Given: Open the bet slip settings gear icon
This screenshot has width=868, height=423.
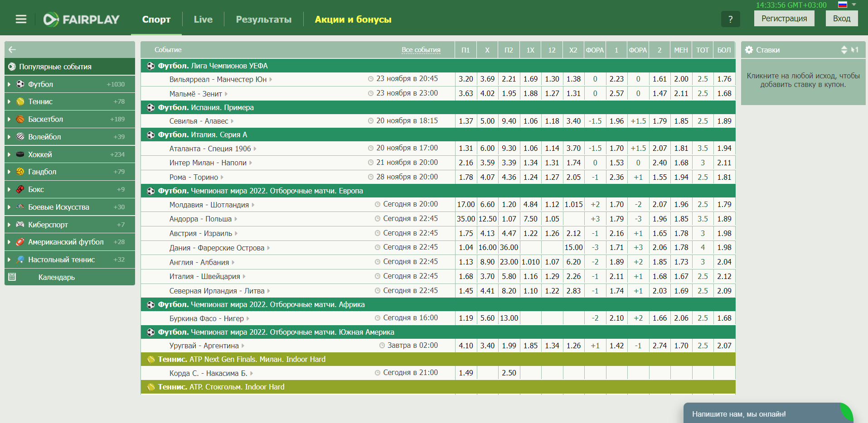Looking at the screenshot, I should click(x=749, y=50).
